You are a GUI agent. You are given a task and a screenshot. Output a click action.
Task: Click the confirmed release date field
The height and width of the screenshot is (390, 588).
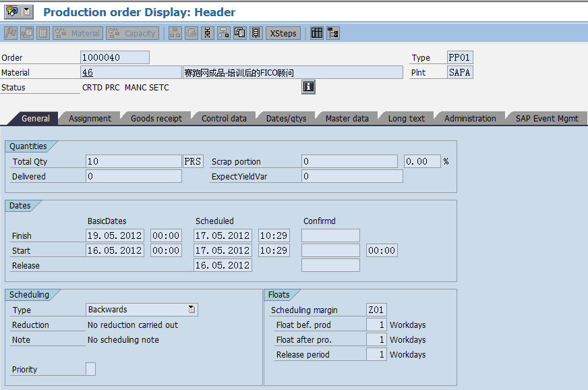pyautogui.click(x=330, y=265)
